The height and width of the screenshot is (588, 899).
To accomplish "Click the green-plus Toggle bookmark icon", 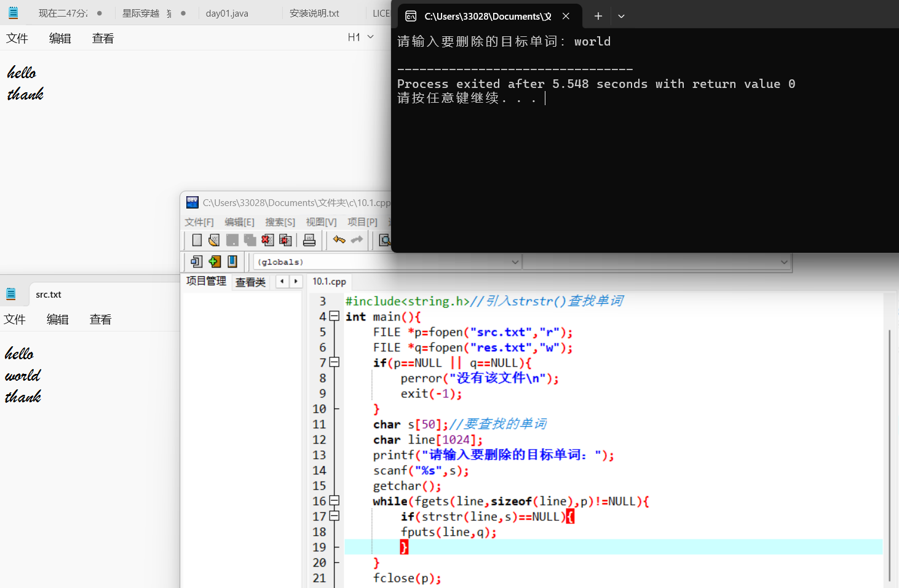I will tap(214, 261).
